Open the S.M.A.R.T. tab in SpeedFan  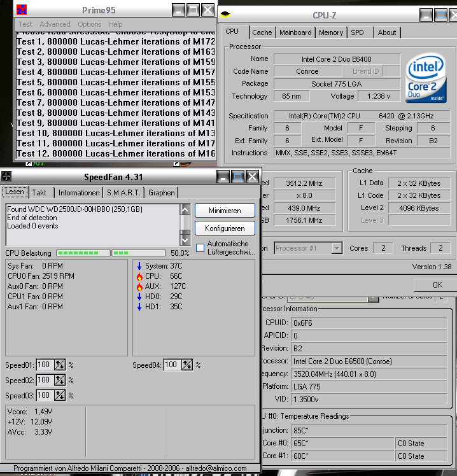point(123,193)
